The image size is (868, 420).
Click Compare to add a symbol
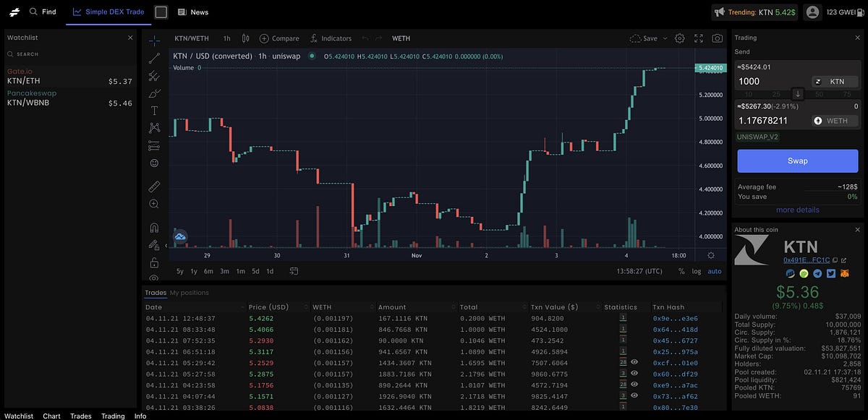[279, 38]
